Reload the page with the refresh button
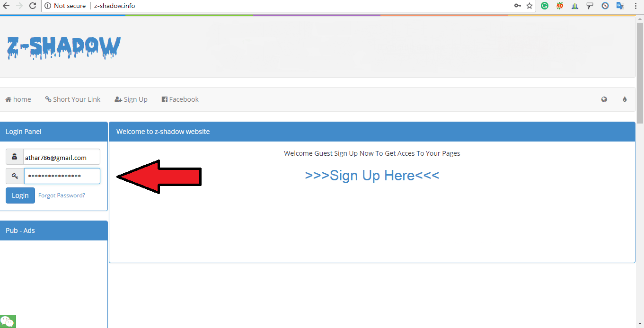 point(33,6)
